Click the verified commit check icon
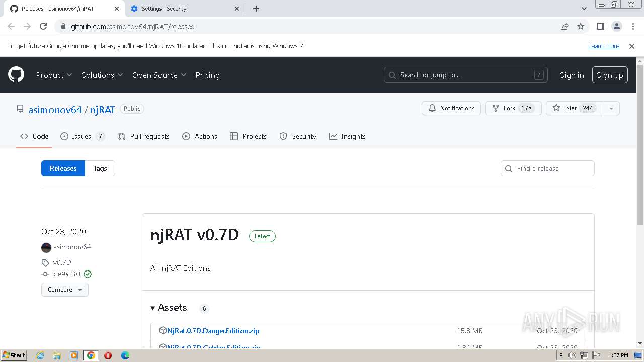This screenshot has height=362, width=644. [88, 274]
